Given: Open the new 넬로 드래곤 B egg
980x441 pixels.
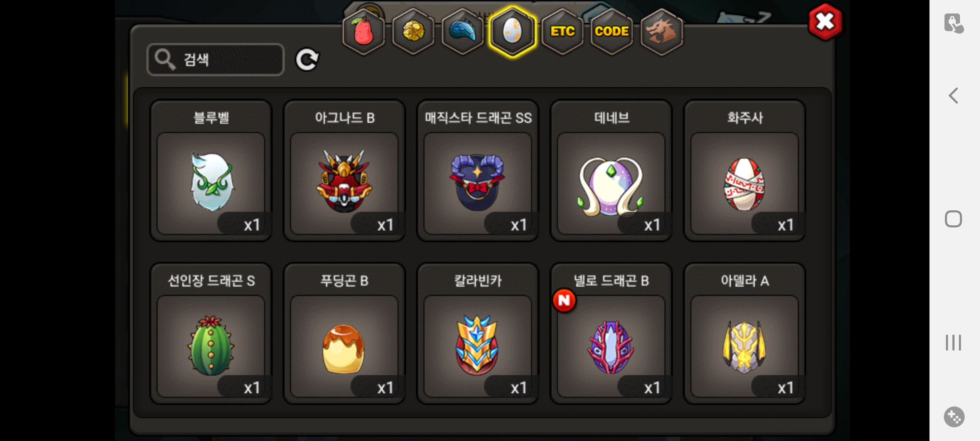Looking at the screenshot, I should [611, 334].
